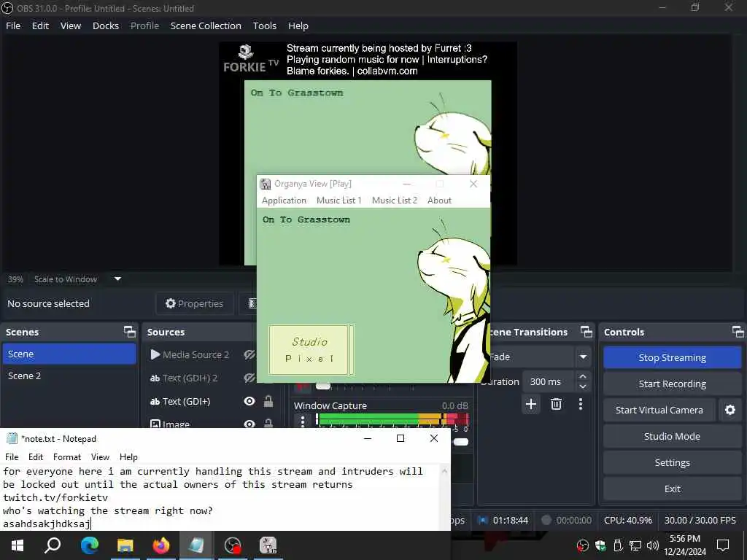
Task: Decrease transition Duration with down arrow
Action: (x=583, y=386)
